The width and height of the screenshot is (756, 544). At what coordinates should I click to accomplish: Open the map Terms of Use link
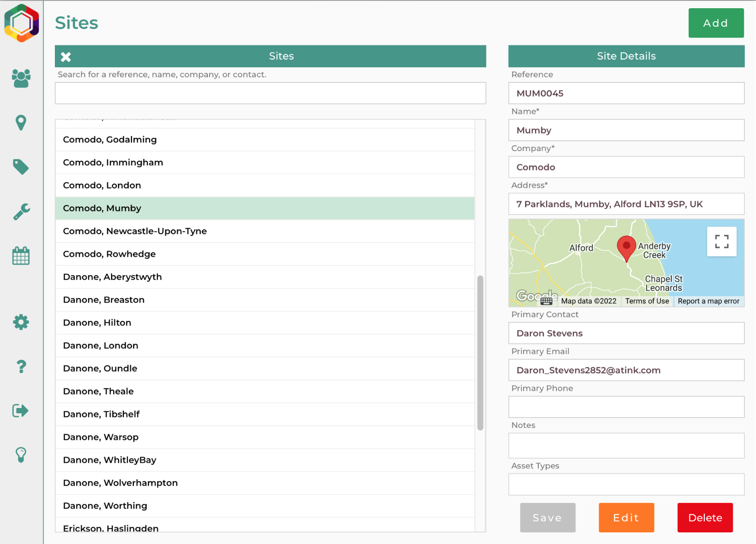coord(647,301)
